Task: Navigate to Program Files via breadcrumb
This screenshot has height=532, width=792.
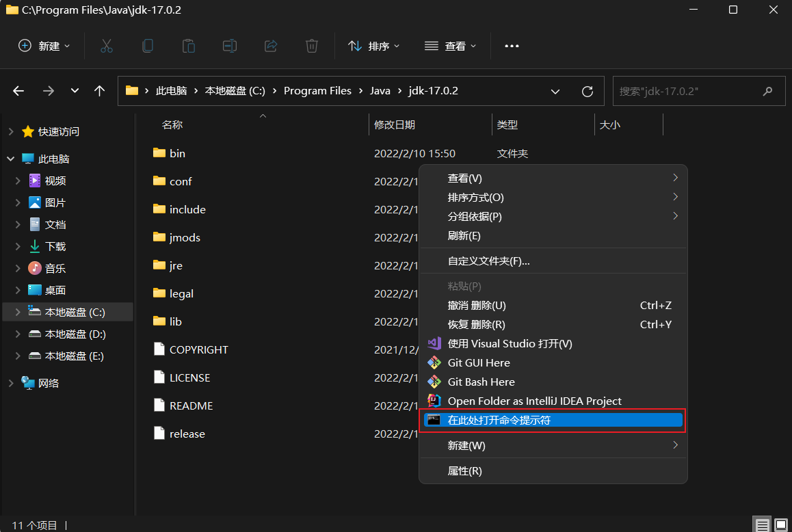Action: [x=317, y=90]
